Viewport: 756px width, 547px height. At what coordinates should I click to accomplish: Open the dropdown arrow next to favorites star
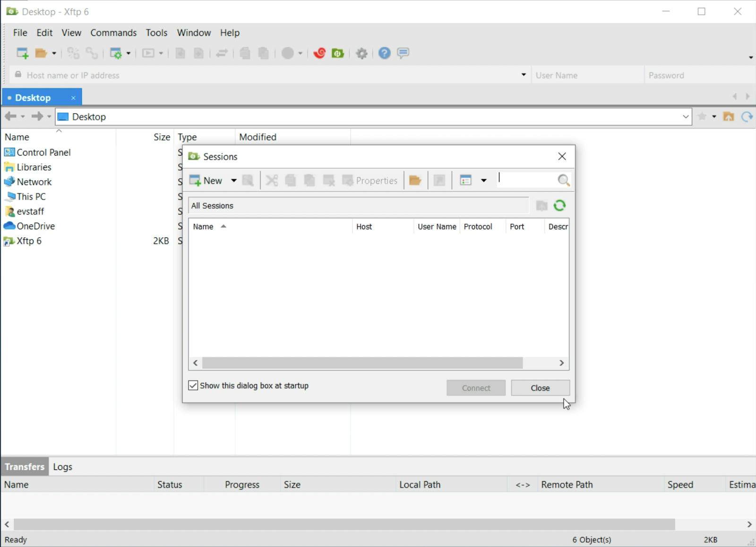click(714, 117)
